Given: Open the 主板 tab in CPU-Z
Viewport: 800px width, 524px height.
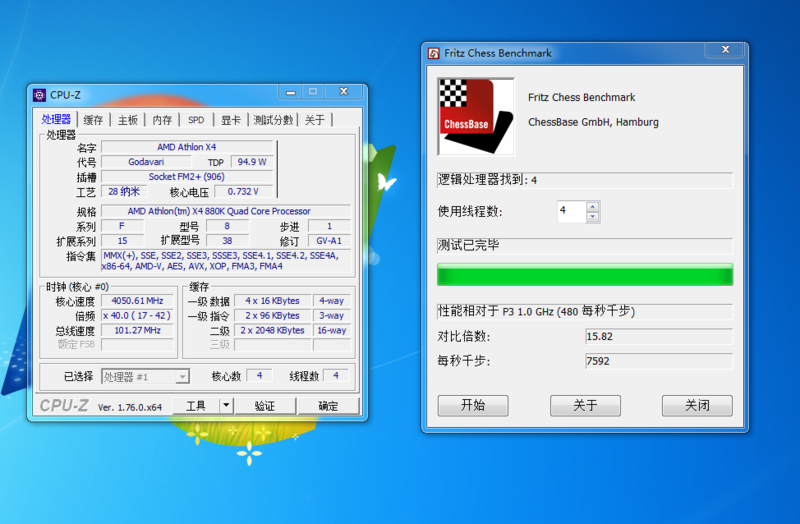Looking at the screenshot, I should pyautogui.click(x=128, y=120).
